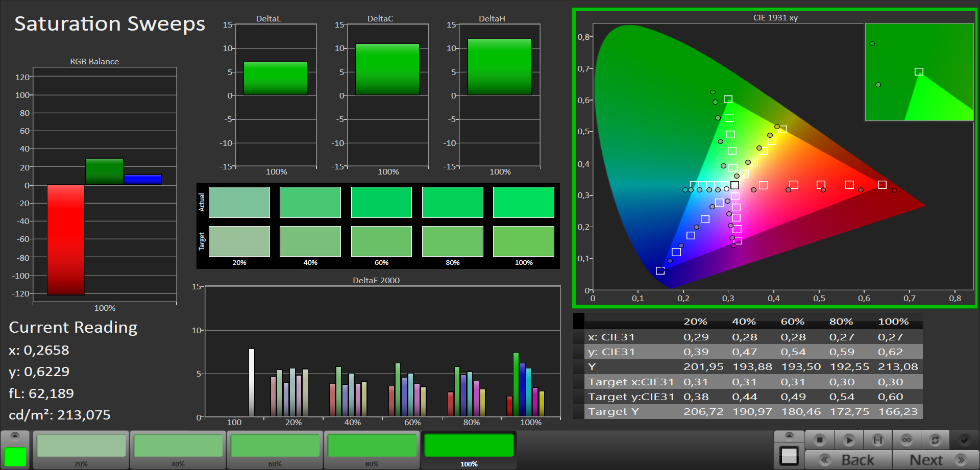Click the Target Y row label

click(x=614, y=411)
